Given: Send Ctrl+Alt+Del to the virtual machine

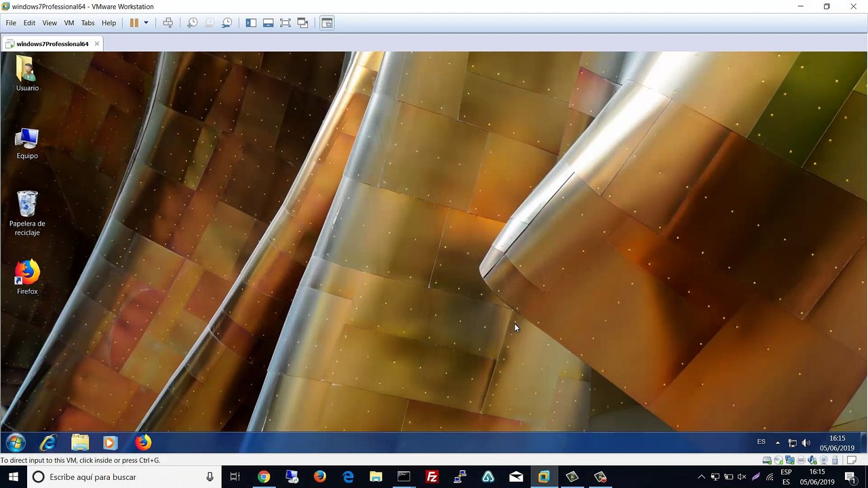Looking at the screenshot, I should tap(168, 23).
